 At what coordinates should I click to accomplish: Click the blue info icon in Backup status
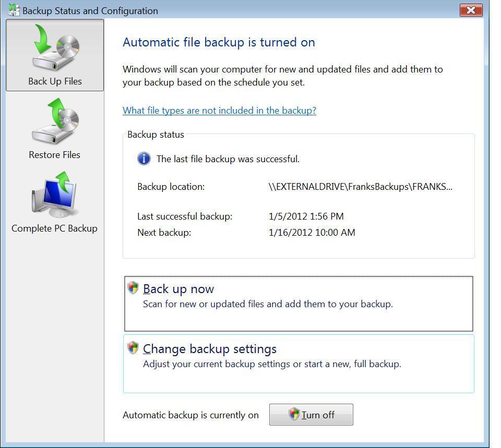point(144,159)
